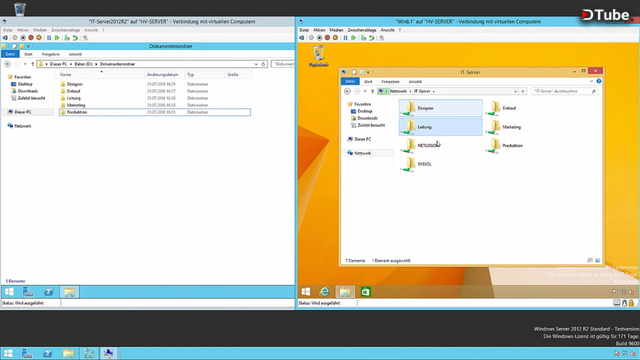Select Netzwerk in the Dokumentenordner navigation pane
Screen dimensions: 640x360
[23, 126]
